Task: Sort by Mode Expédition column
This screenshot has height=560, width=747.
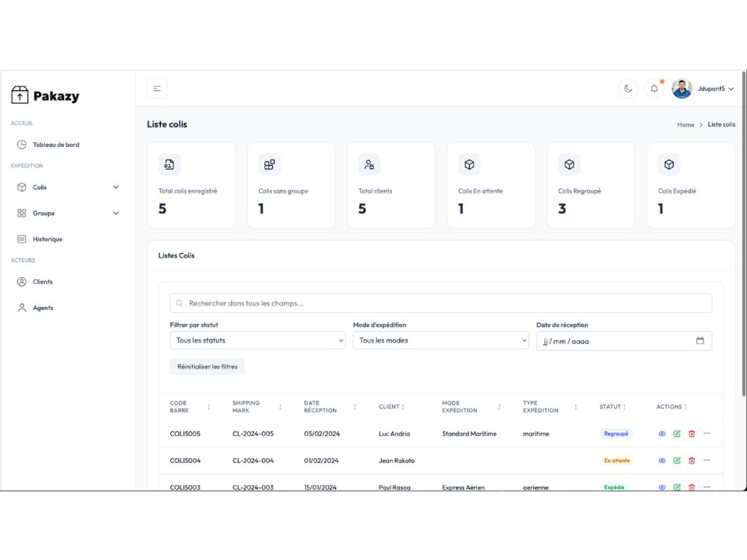Action: [x=499, y=407]
